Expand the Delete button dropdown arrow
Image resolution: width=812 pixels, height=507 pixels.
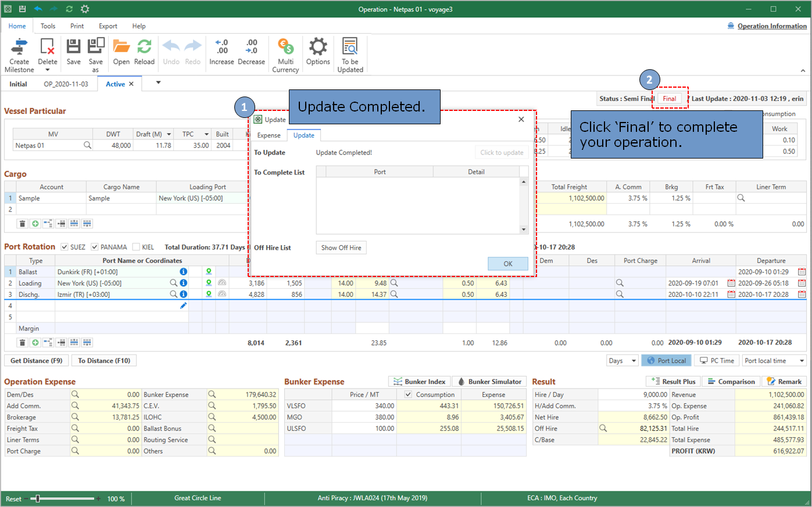(48, 70)
